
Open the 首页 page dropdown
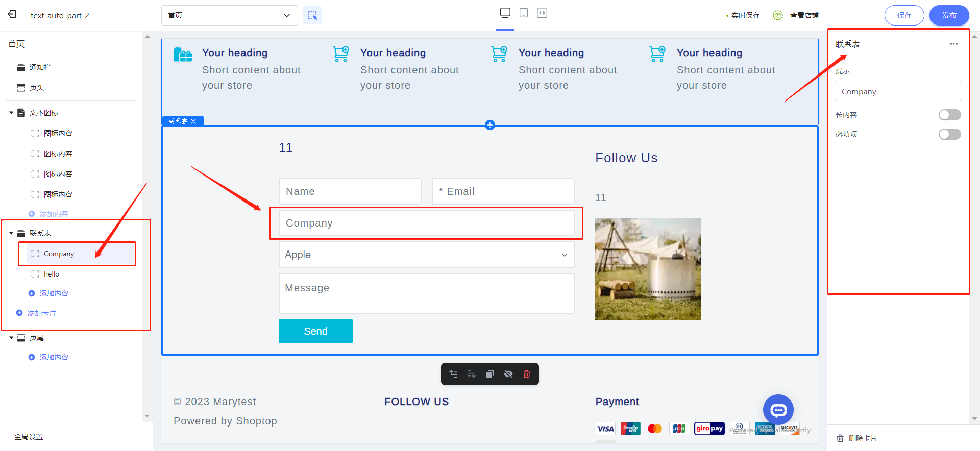(230, 15)
